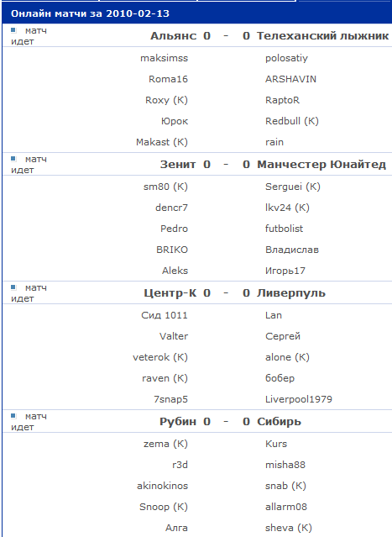Screen dimensions: 392x537
Task: Open player Liverpool1979
Action: click(x=299, y=399)
